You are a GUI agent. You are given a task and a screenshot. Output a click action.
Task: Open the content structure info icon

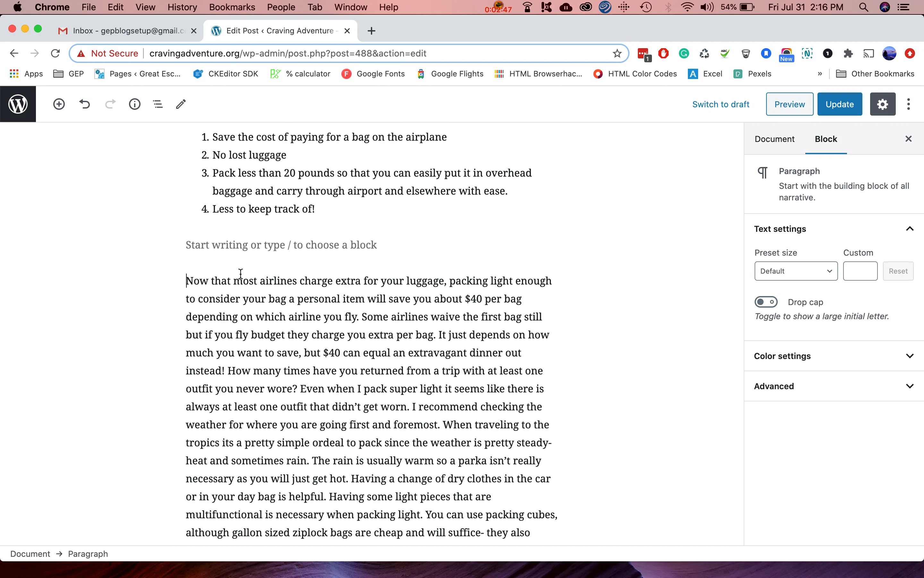[134, 104]
